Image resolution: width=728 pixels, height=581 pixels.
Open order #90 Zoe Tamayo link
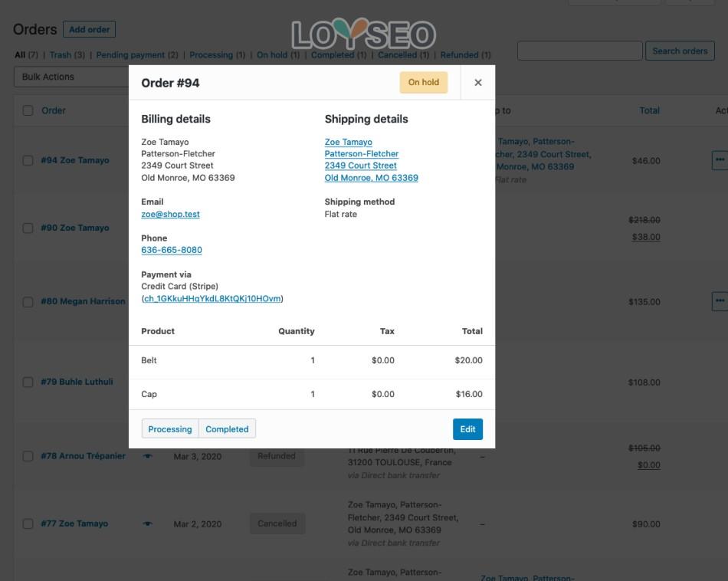point(75,228)
